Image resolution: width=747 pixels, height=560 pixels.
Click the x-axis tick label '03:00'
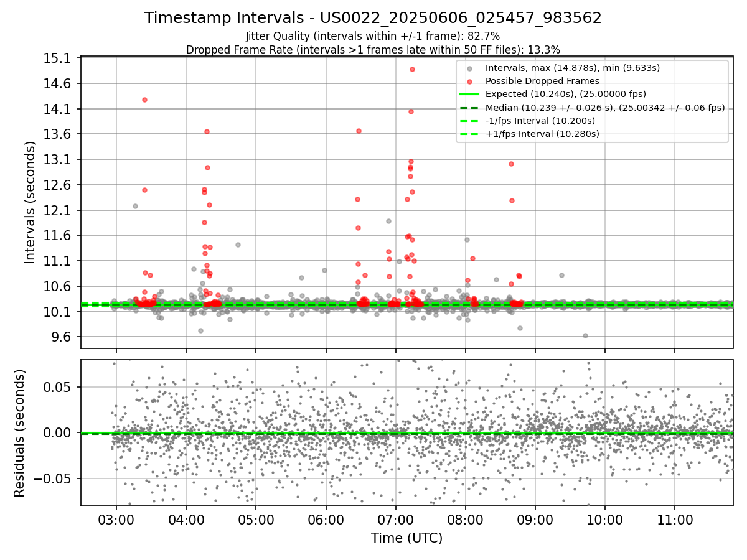pyautogui.click(x=116, y=519)
